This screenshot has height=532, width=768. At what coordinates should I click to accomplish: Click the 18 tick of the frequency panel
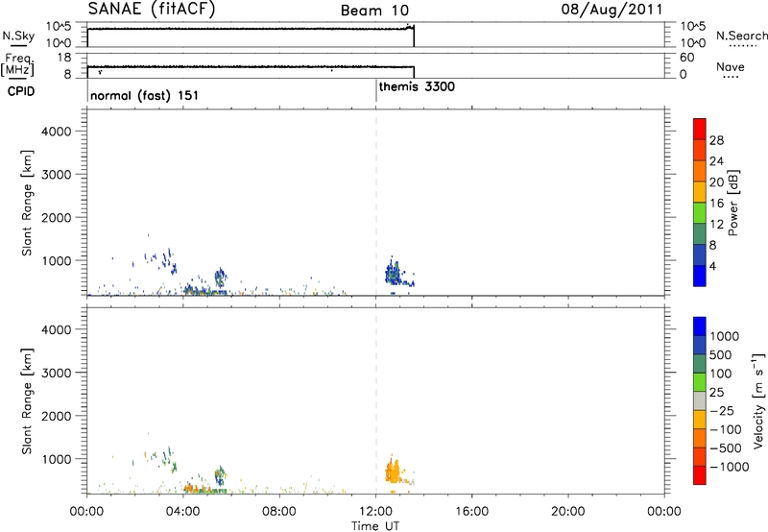click(x=64, y=58)
